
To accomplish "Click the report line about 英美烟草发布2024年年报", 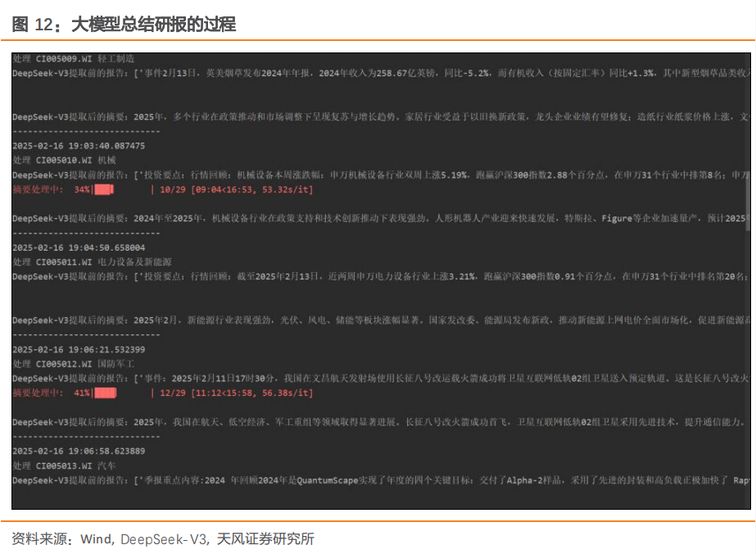I will tap(381, 73).
